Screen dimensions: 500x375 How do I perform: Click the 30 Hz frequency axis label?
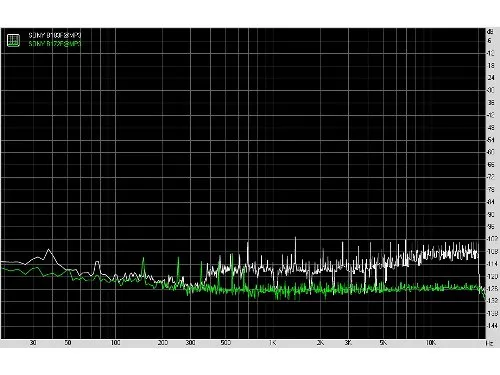[x=33, y=343]
